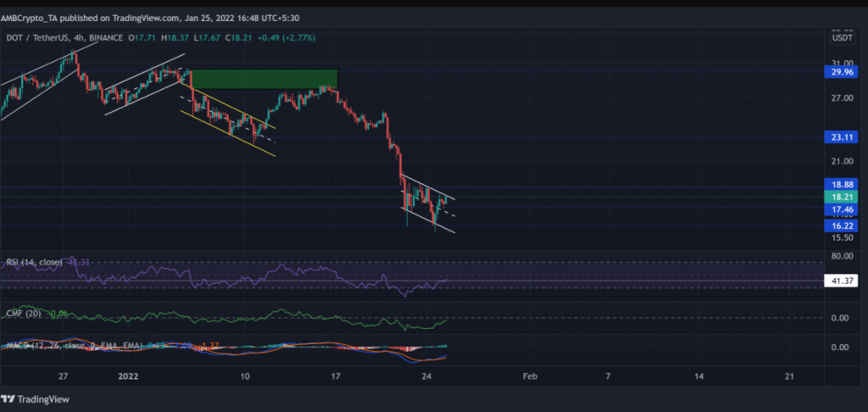Click the 17.46 price level label
The height and width of the screenshot is (412, 868).
coord(840,210)
